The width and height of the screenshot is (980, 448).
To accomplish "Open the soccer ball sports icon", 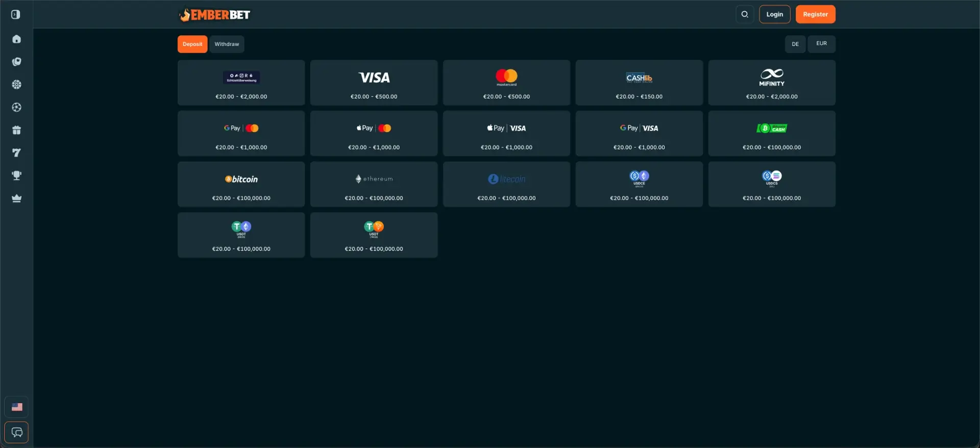I will 16,107.
